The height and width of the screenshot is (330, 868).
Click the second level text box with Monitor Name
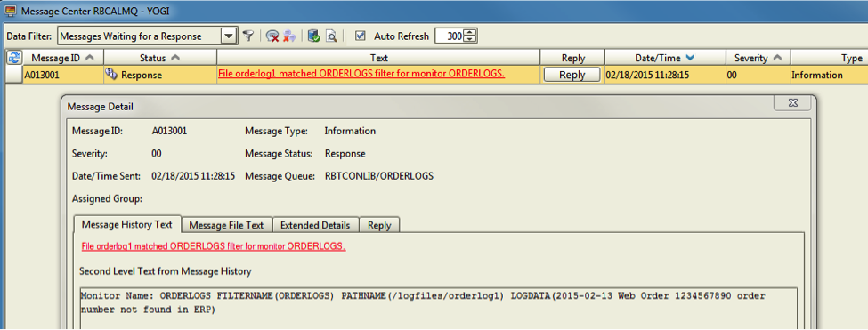pyautogui.click(x=438, y=308)
